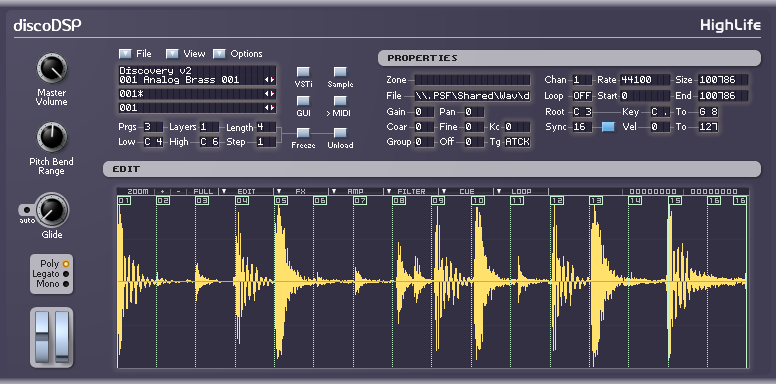This screenshot has width=776, height=384.
Task: Select slice marker 01
Action: [x=124, y=200]
